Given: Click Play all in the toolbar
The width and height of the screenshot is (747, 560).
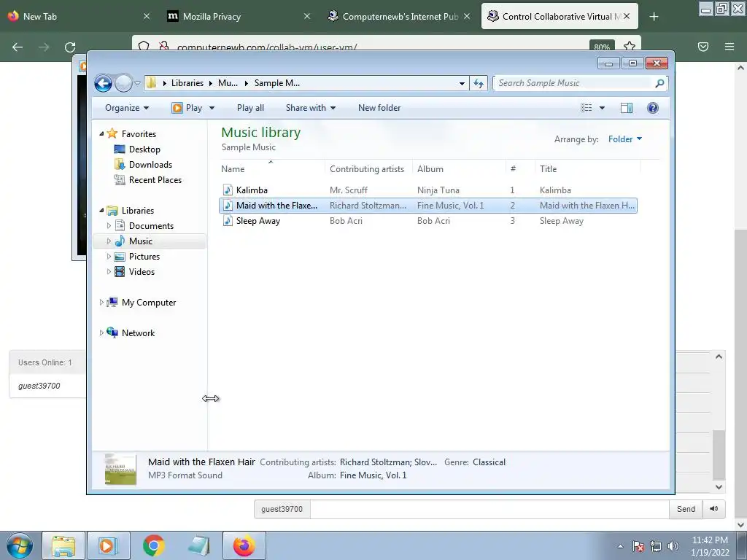Looking at the screenshot, I should tap(251, 108).
